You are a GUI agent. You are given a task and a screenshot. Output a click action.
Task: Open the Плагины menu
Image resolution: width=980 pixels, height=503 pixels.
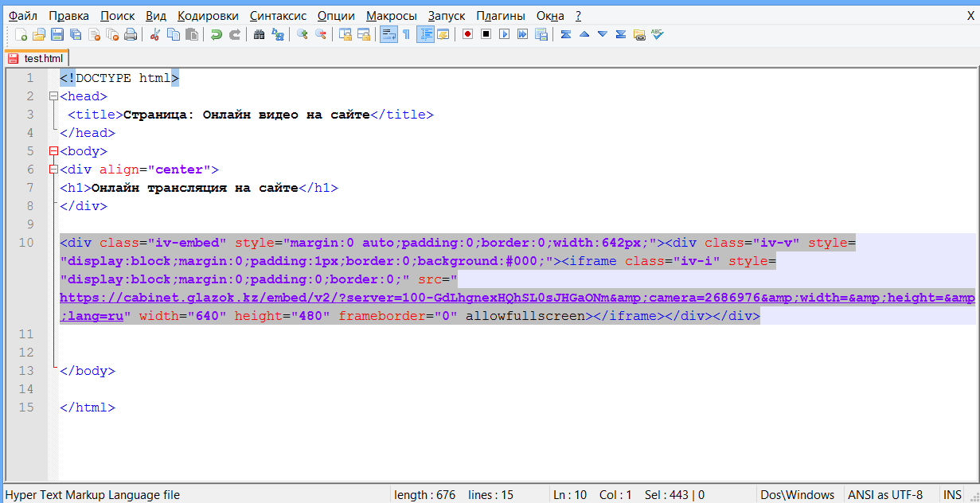pyautogui.click(x=500, y=16)
